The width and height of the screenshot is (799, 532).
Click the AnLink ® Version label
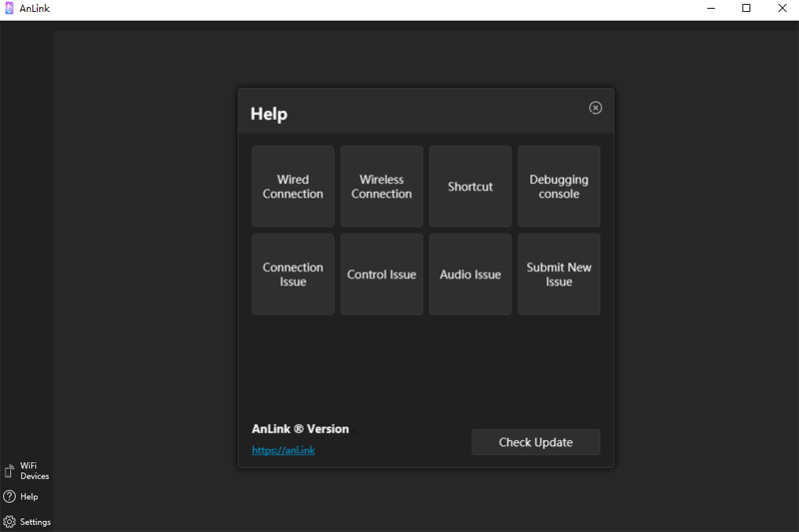click(x=301, y=429)
